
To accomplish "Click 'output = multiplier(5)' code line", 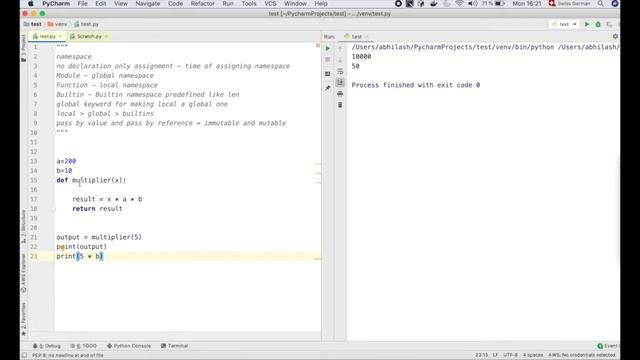I will click(x=99, y=237).
